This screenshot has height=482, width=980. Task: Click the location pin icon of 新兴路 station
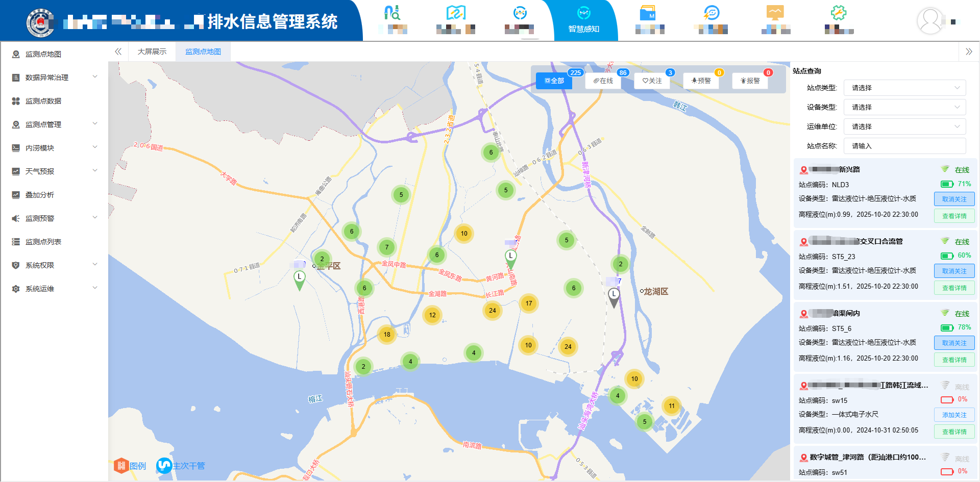click(x=804, y=170)
